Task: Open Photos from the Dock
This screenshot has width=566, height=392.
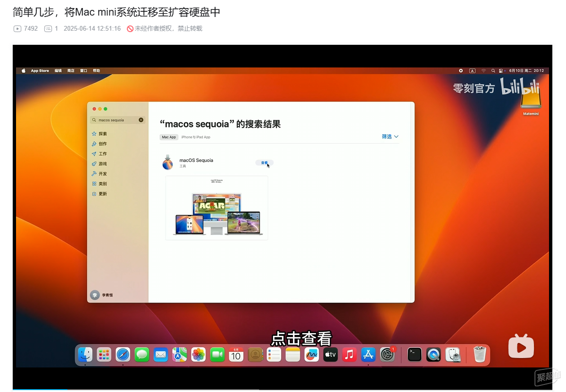Action: coord(199,354)
